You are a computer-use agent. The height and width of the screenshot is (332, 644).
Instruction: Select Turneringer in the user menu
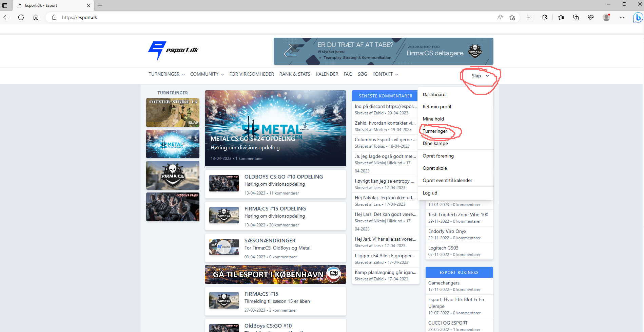click(x=435, y=131)
